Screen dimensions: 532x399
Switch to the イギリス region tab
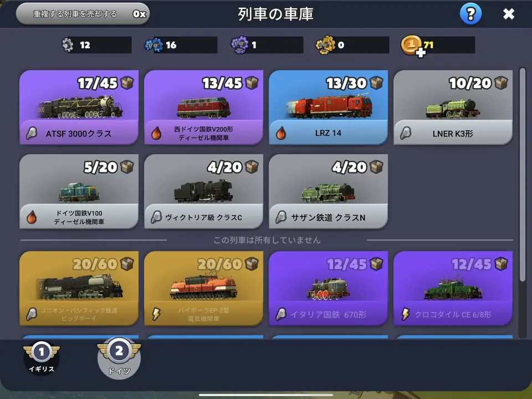click(42, 357)
